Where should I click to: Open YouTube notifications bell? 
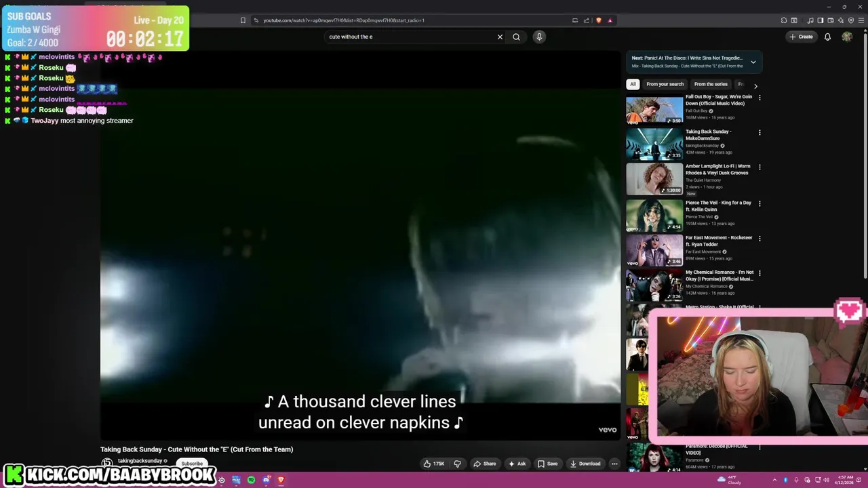coord(827,37)
